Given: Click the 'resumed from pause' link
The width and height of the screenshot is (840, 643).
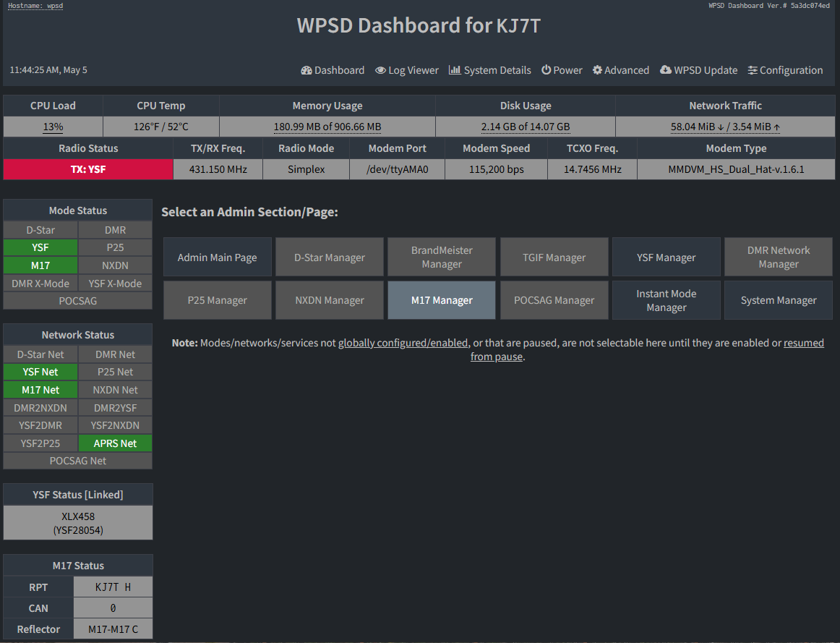Looking at the screenshot, I should pyautogui.click(x=803, y=343).
